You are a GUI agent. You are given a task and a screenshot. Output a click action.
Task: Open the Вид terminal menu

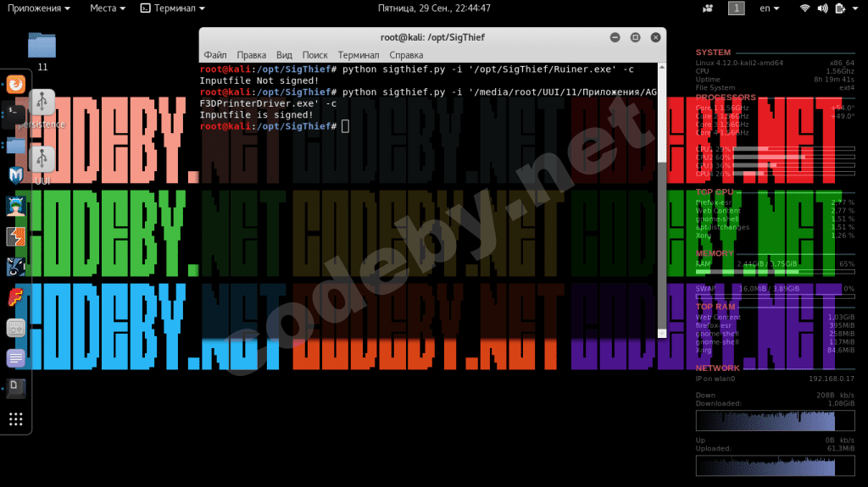(284, 55)
